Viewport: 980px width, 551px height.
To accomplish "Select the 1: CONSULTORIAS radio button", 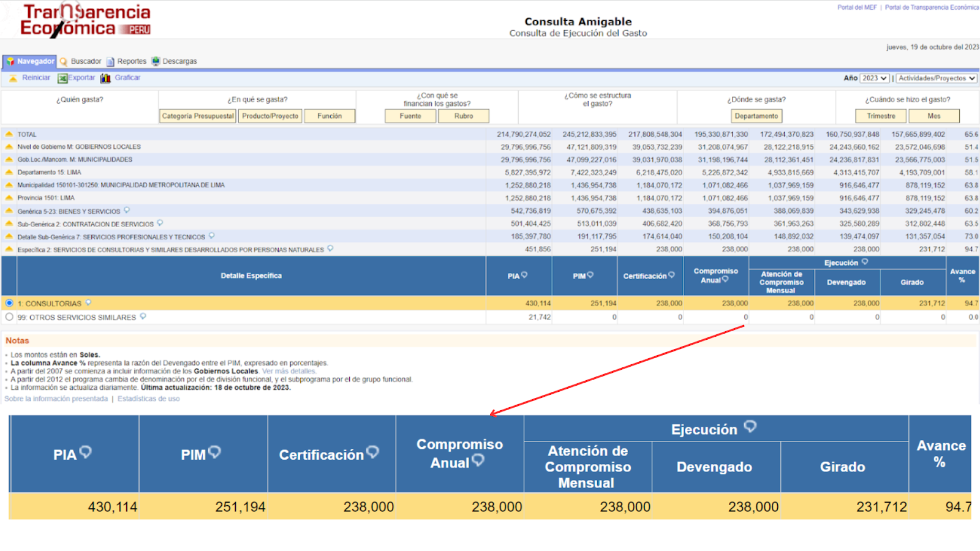I will (x=9, y=303).
